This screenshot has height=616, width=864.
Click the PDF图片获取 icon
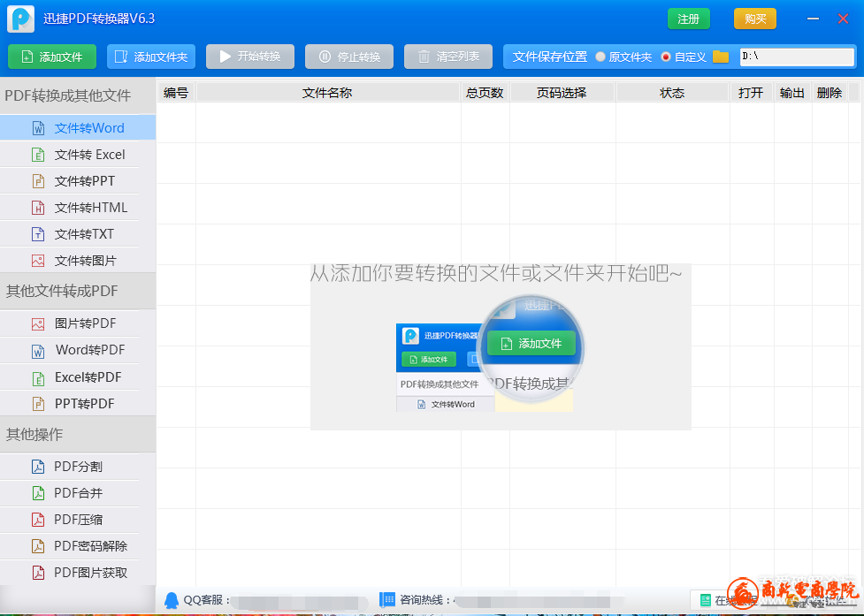[x=38, y=573]
